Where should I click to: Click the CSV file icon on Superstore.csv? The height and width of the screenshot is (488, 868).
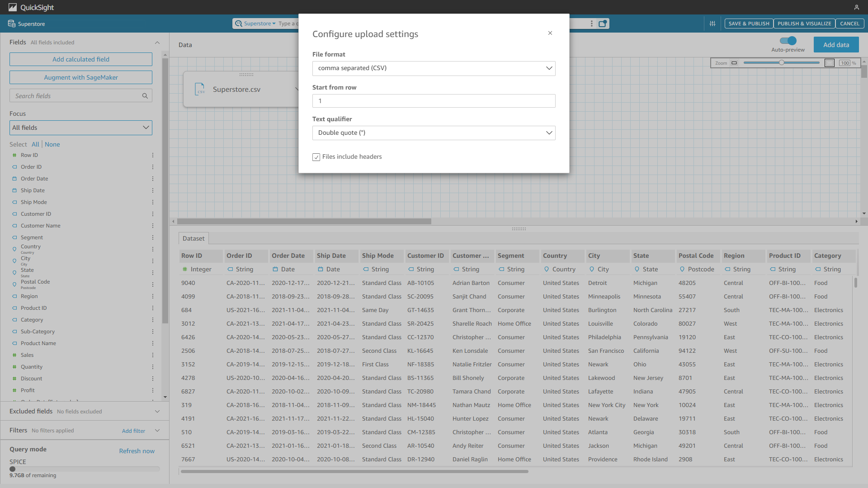point(200,89)
